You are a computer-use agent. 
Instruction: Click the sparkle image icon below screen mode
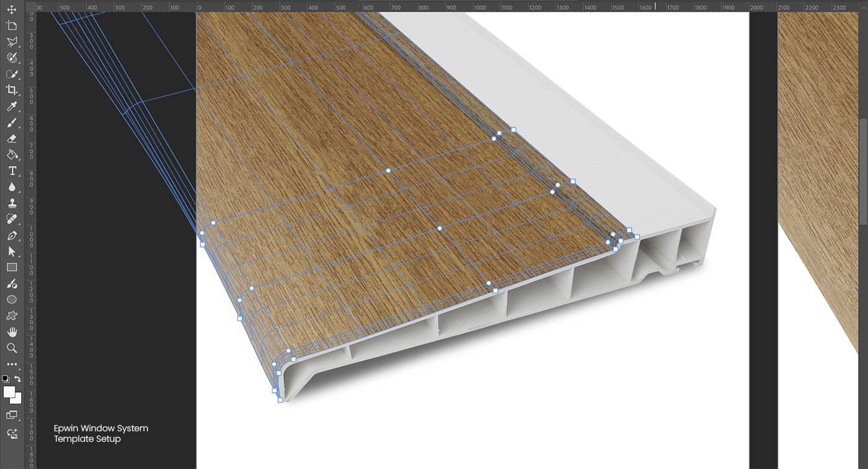click(12, 433)
